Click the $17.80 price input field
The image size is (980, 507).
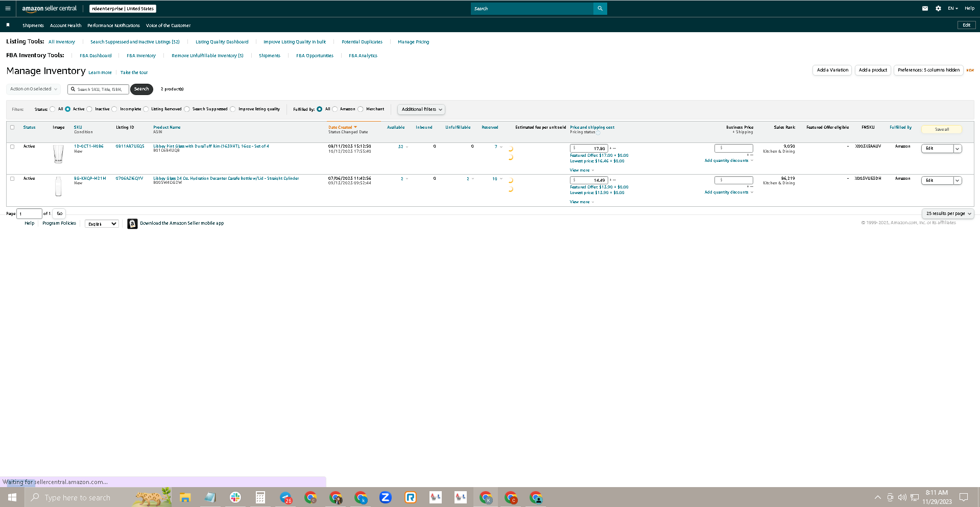pyautogui.click(x=589, y=149)
